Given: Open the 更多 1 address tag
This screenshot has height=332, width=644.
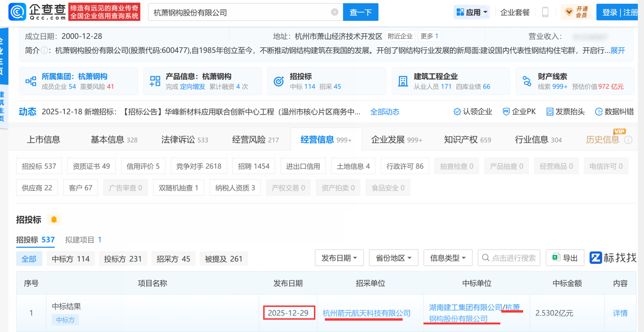Looking at the screenshot, I should (x=429, y=36).
